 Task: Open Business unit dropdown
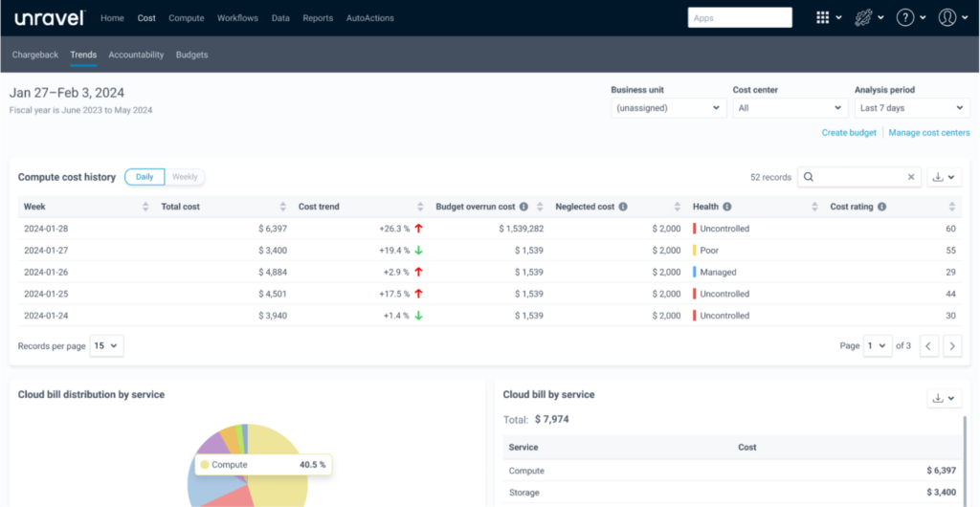[x=668, y=108]
